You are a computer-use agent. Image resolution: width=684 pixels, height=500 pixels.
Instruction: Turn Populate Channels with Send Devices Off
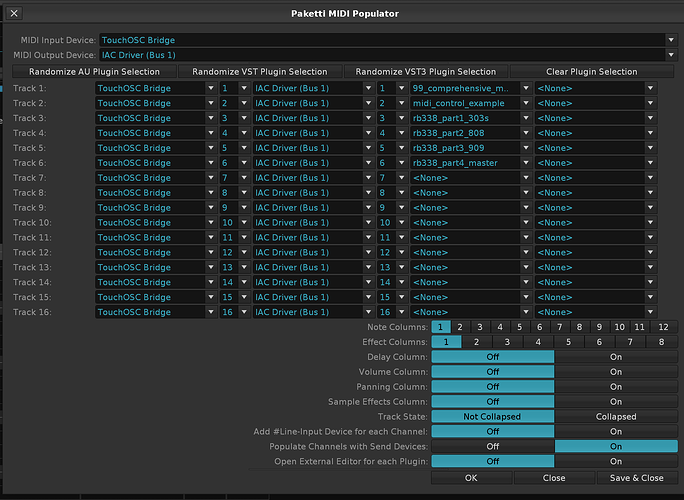(x=493, y=446)
